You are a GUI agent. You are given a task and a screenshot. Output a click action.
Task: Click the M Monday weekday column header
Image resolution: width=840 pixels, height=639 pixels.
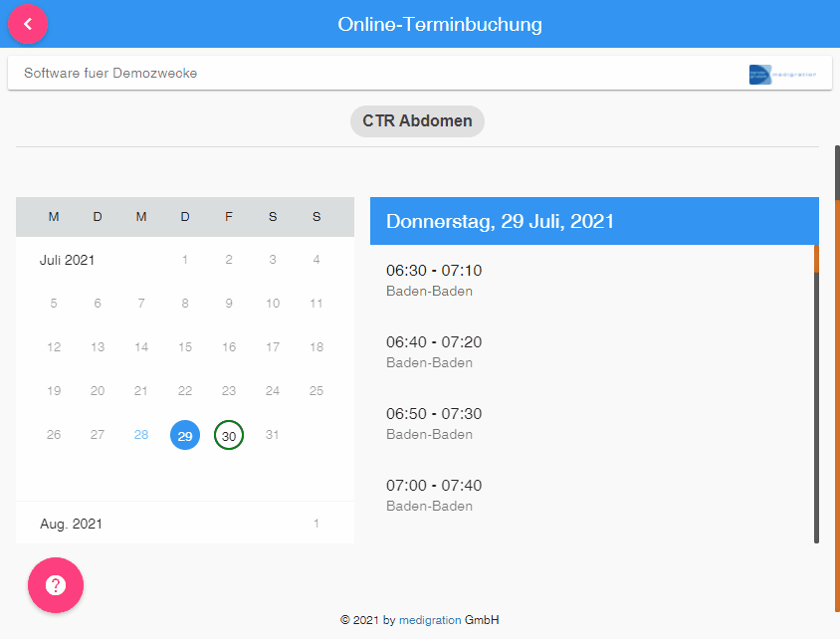[x=53, y=216]
